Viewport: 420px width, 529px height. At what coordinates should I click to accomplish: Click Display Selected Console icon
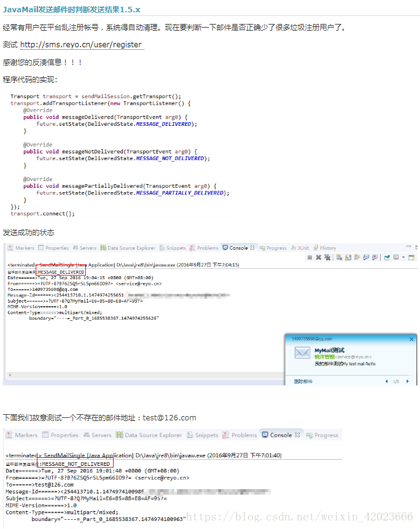[396, 257]
